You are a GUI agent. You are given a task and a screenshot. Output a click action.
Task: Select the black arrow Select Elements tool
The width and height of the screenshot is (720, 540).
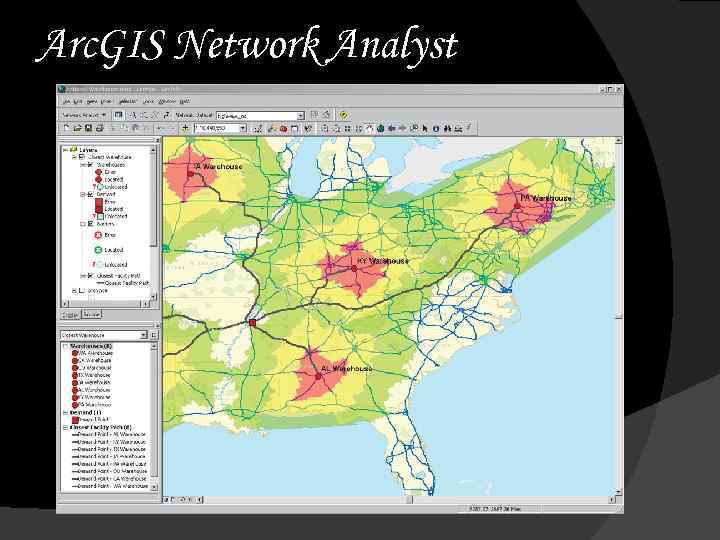pos(425,129)
